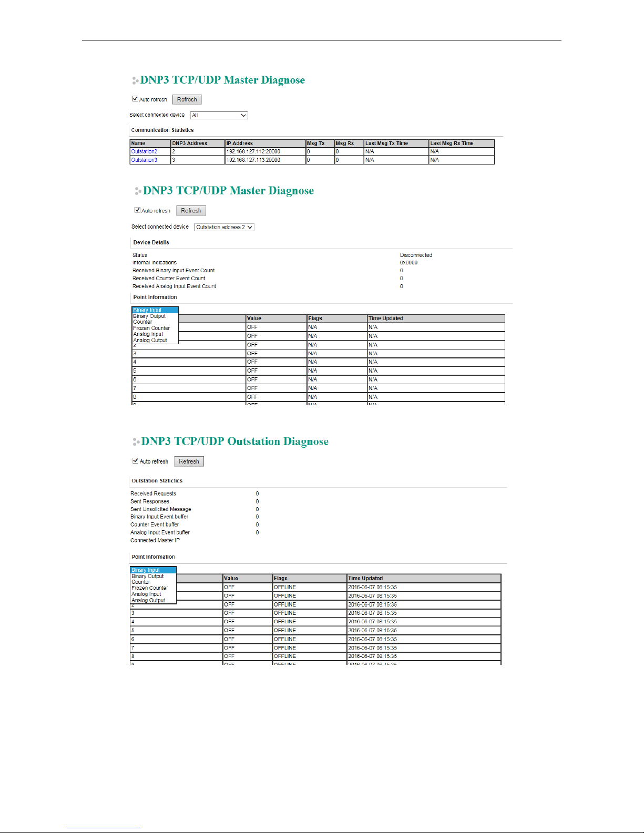The image size is (644, 833).
Task: Click the Binary Input Event buffer label
Action: coord(159,517)
